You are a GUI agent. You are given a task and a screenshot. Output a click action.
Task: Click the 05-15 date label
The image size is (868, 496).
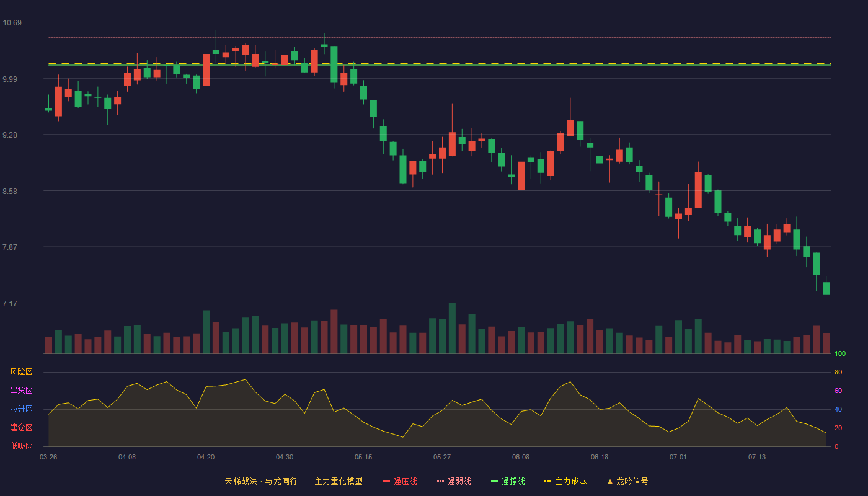(x=363, y=457)
